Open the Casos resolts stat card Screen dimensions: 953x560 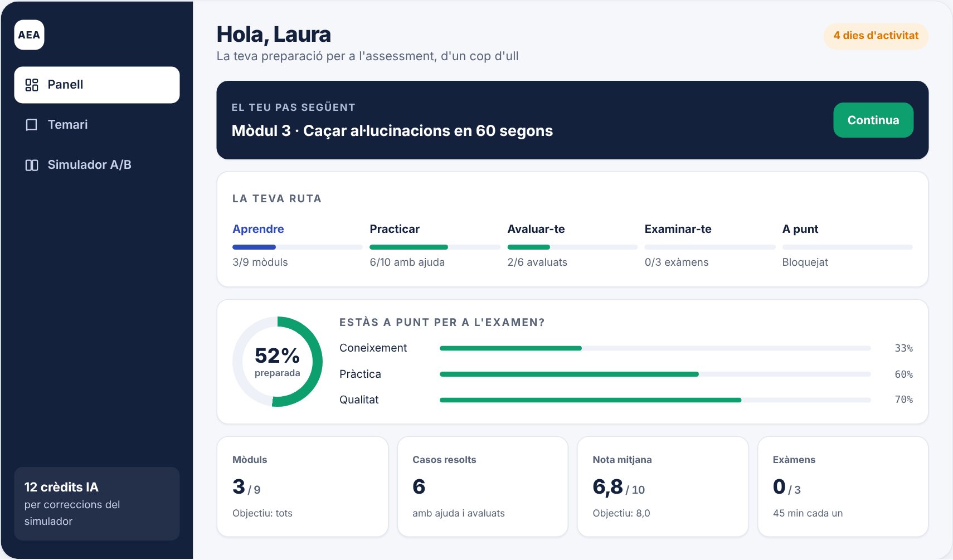point(483,486)
